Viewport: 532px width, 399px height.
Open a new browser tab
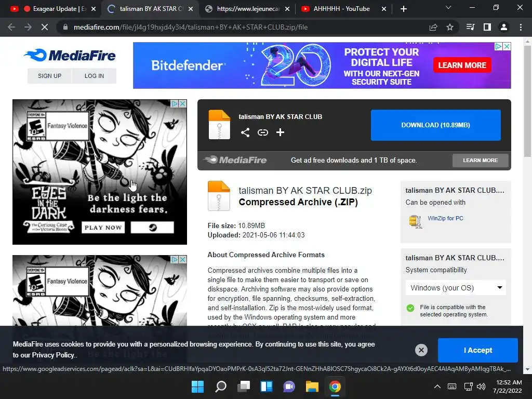click(x=403, y=9)
